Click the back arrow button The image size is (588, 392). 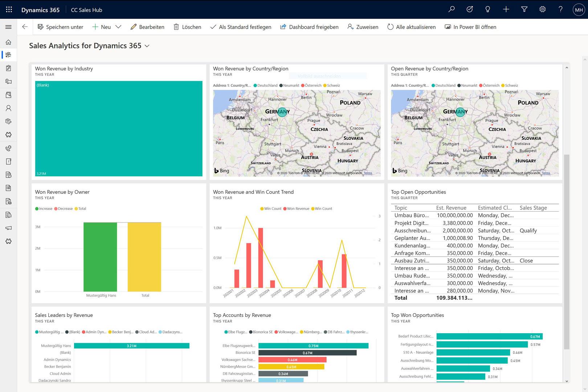click(25, 27)
